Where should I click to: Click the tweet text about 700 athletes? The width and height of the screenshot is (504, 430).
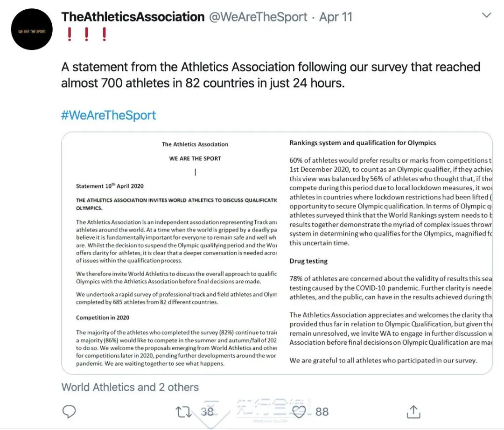click(x=271, y=75)
